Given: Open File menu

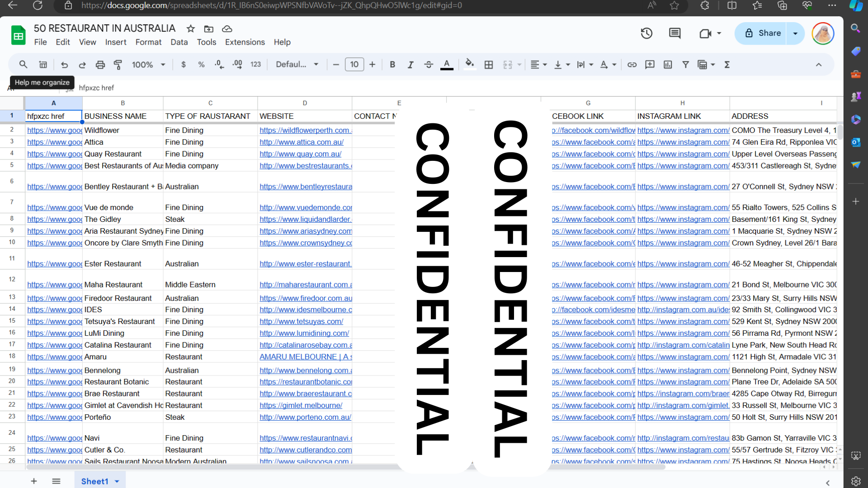Looking at the screenshot, I should (x=40, y=42).
